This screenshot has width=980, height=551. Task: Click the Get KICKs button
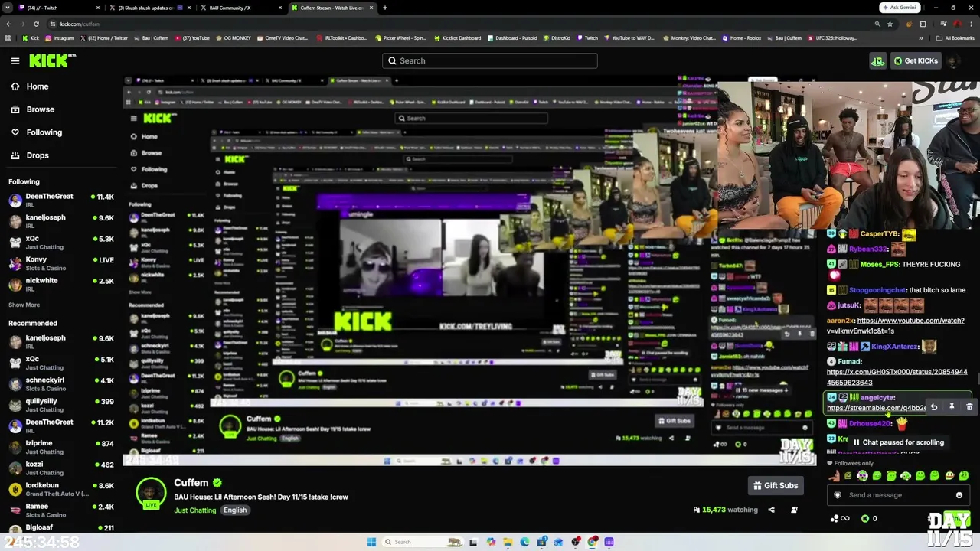(916, 60)
